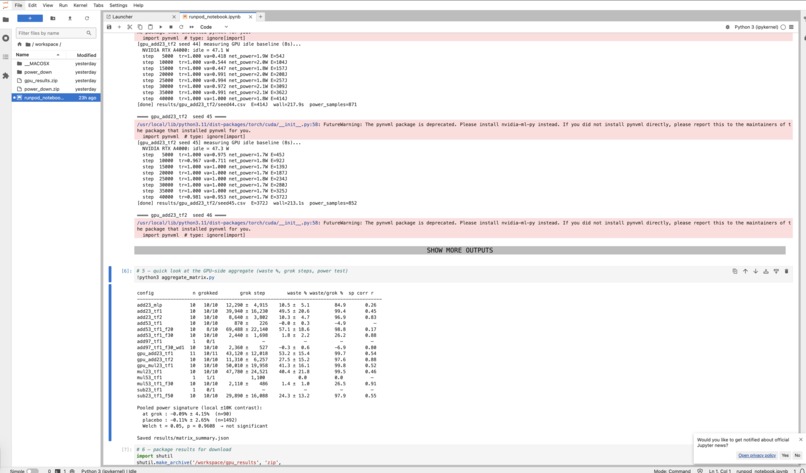Move cell 6 up with arrow

coord(745,271)
